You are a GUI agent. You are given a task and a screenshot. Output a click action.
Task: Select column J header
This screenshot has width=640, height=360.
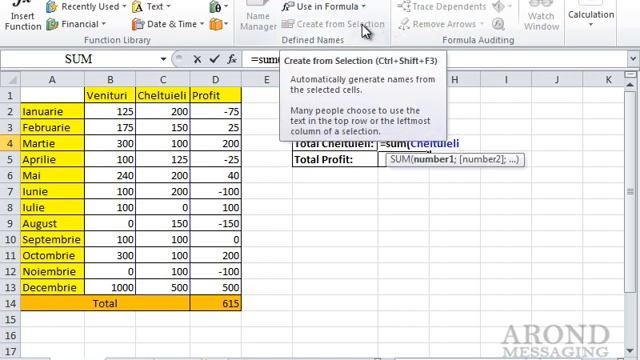(x=557, y=80)
